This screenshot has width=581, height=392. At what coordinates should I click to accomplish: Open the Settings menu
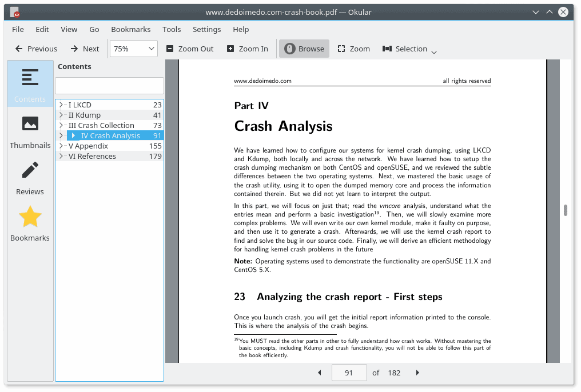click(x=207, y=29)
